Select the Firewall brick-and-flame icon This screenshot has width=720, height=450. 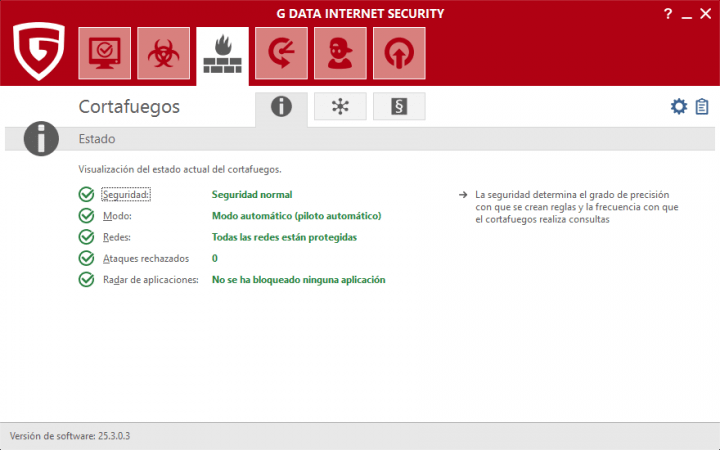coord(223,55)
